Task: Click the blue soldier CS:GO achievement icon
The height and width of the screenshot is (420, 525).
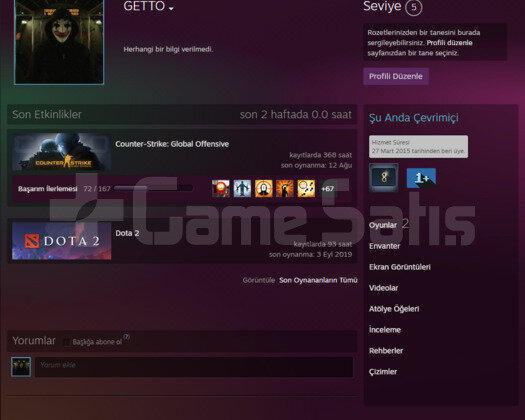Action: [x=242, y=188]
